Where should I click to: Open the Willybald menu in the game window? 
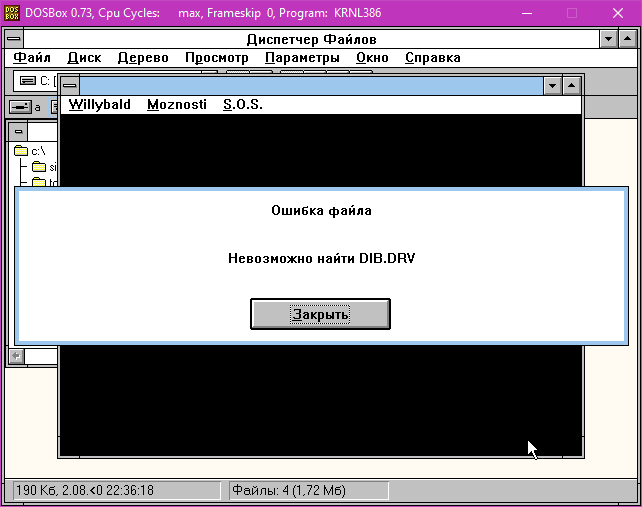(99, 105)
